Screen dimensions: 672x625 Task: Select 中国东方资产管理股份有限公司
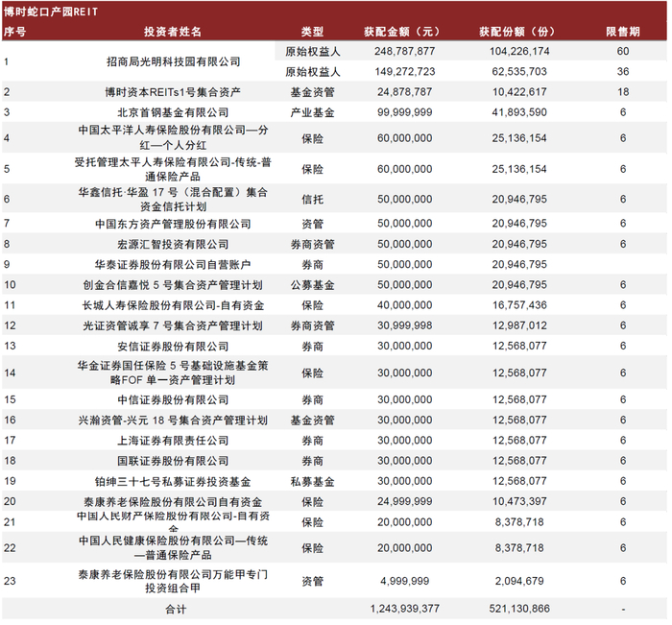[173, 224]
